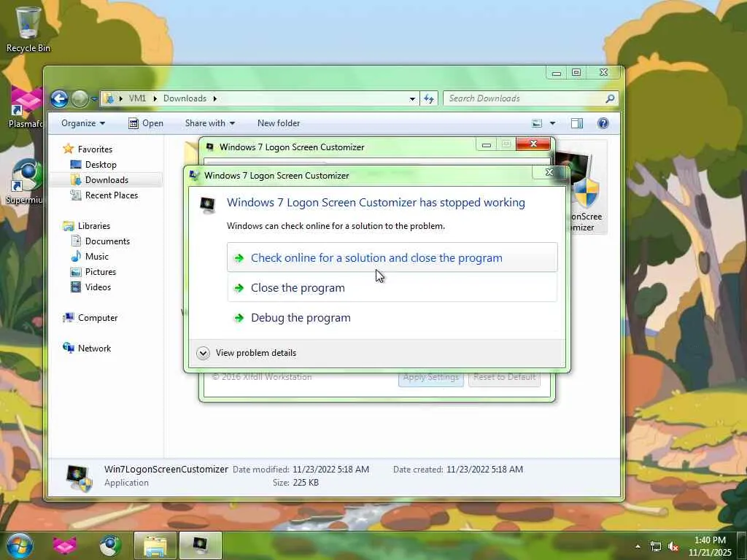Open the recent pages dropdown arrow

click(x=94, y=99)
